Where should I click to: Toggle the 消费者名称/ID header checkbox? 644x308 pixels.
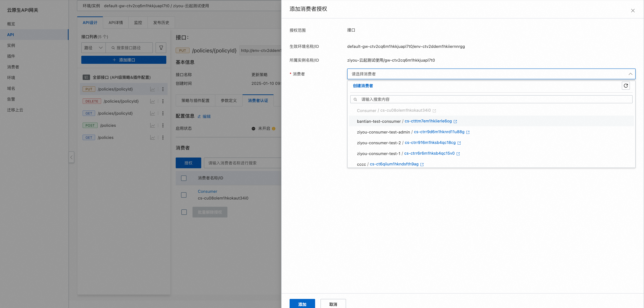click(184, 178)
